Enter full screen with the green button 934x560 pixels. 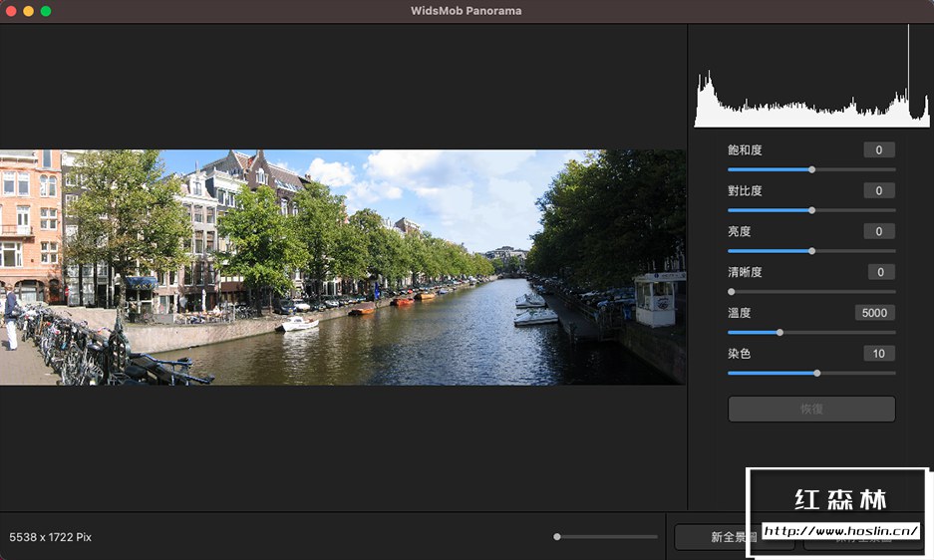[x=46, y=11]
